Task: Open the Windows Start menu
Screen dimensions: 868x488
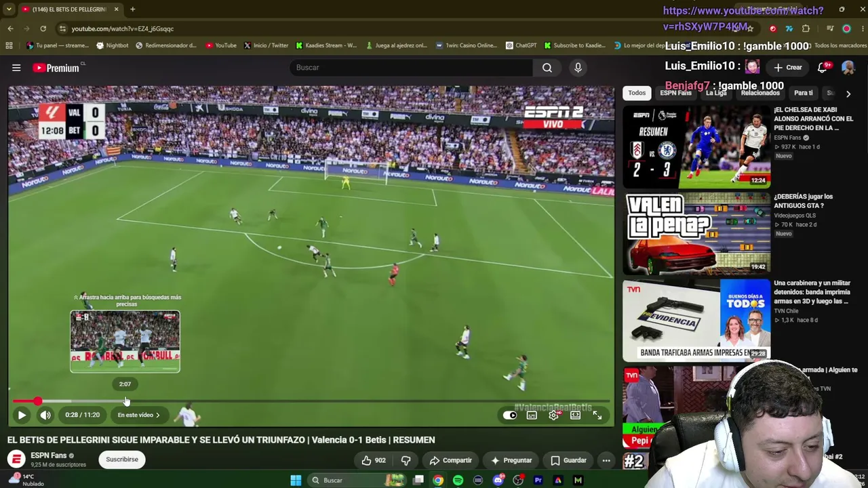Action: coord(296,481)
